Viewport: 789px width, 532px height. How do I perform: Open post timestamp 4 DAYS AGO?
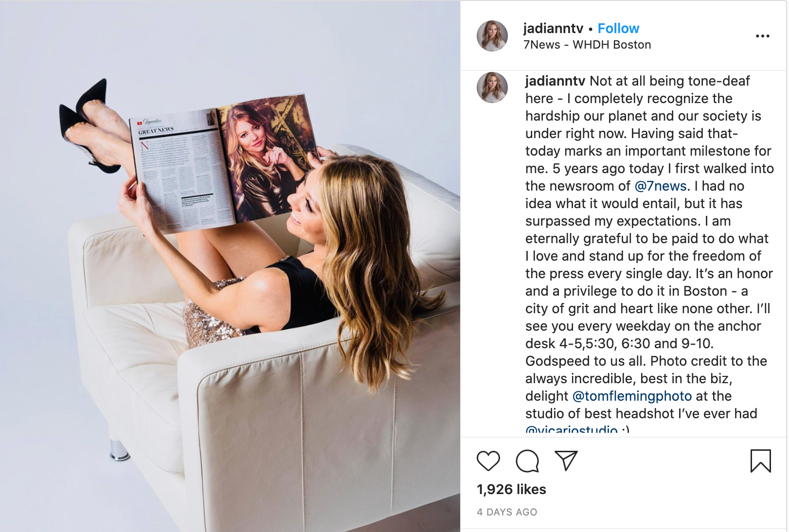[507, 512]
